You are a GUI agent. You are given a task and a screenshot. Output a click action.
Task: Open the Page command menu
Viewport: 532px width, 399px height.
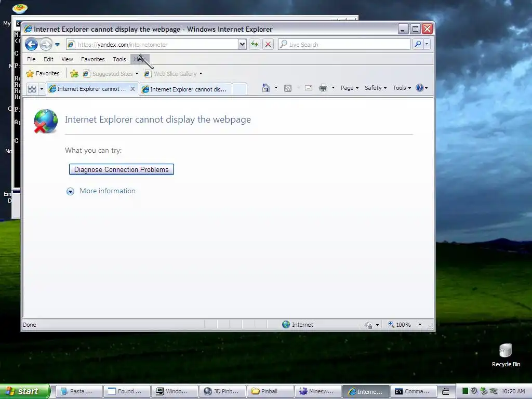350,88
